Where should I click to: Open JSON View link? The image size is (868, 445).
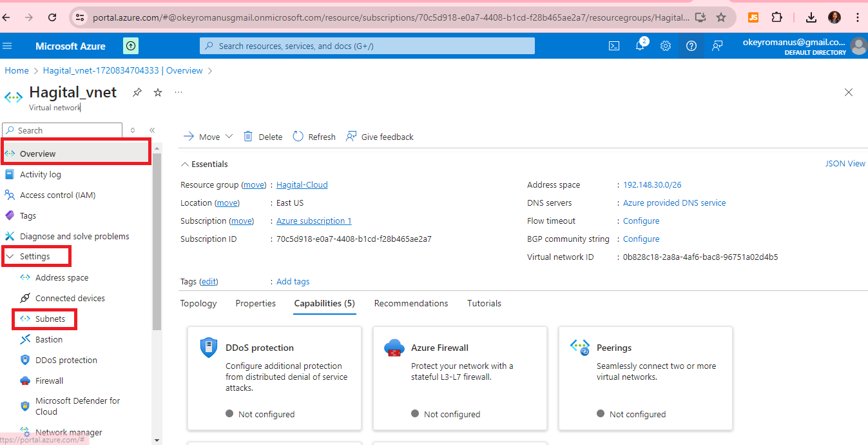tap(845, 164)
